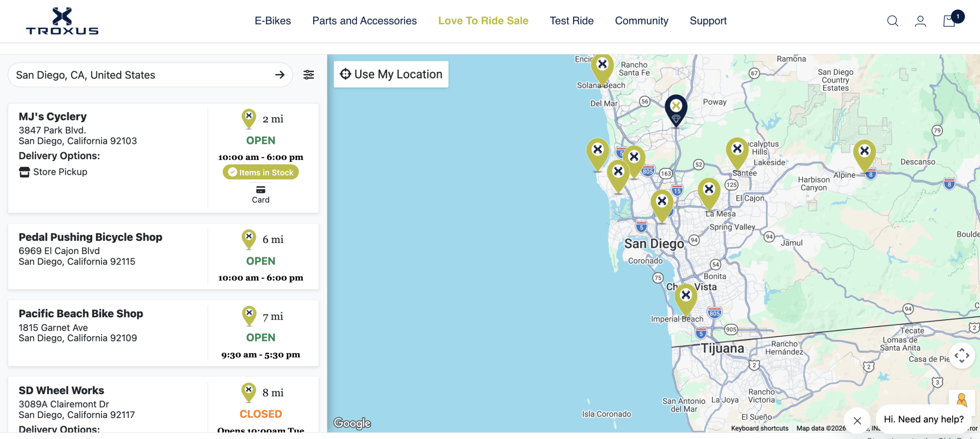Close the Need any help chat popup

(857, 420)
